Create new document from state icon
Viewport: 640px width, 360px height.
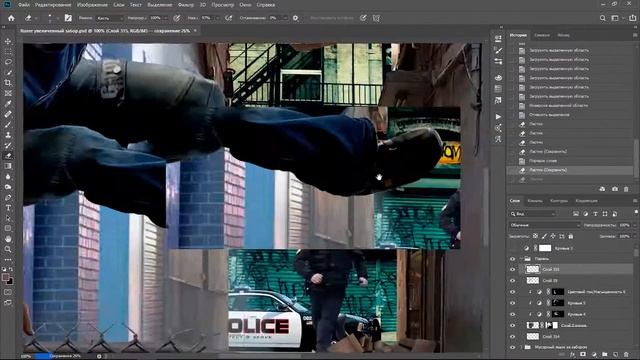pos(602,189)
